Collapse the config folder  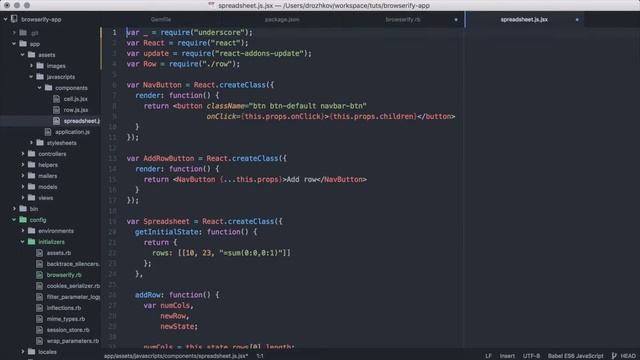14,220
